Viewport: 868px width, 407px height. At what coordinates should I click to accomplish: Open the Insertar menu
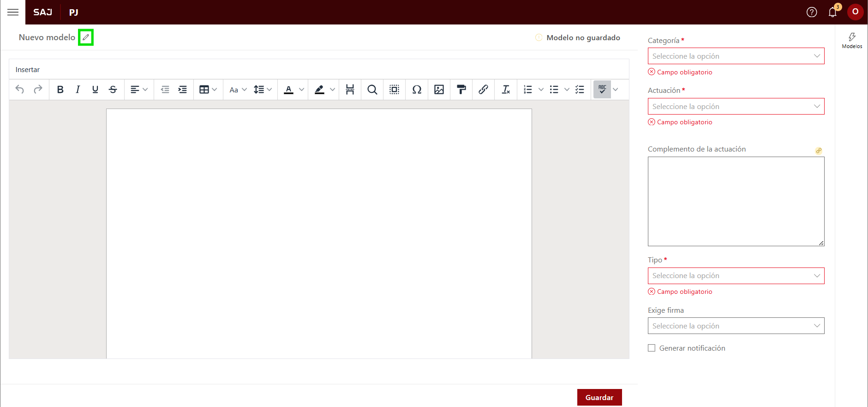pos(28,70)
